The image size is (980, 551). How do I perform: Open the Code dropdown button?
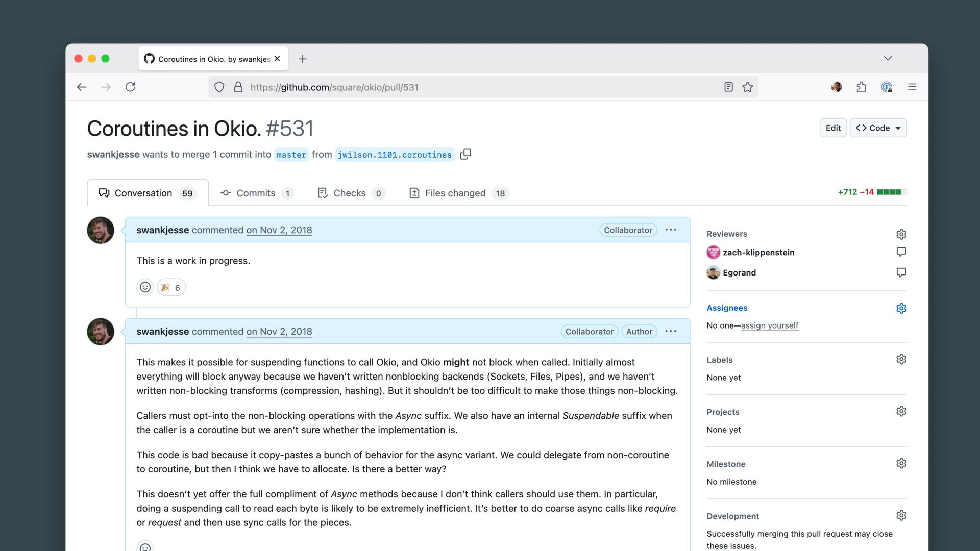coord(878,128)
